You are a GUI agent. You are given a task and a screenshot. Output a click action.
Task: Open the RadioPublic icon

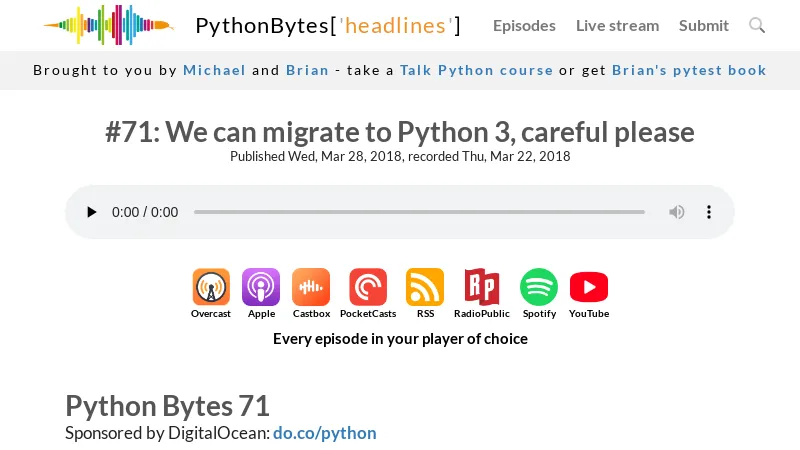coord(481,287)
